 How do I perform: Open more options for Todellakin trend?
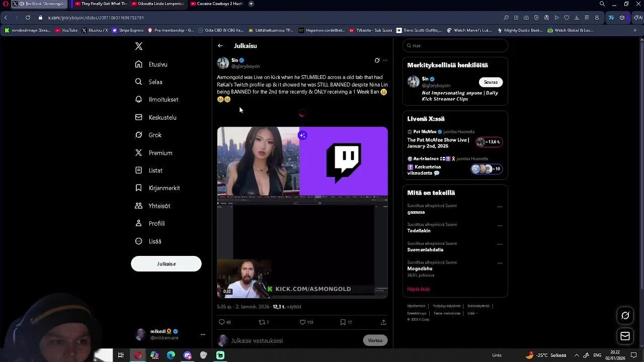tap(500, 226)
